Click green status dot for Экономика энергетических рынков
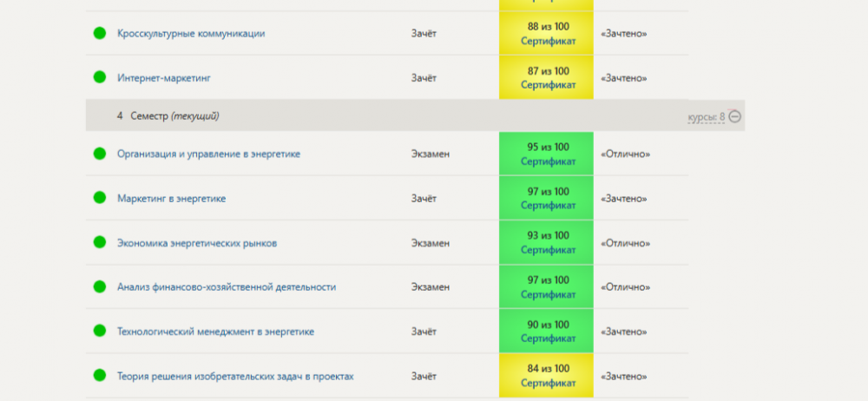Viewport: 868px width, 401px height. (100, 242)
